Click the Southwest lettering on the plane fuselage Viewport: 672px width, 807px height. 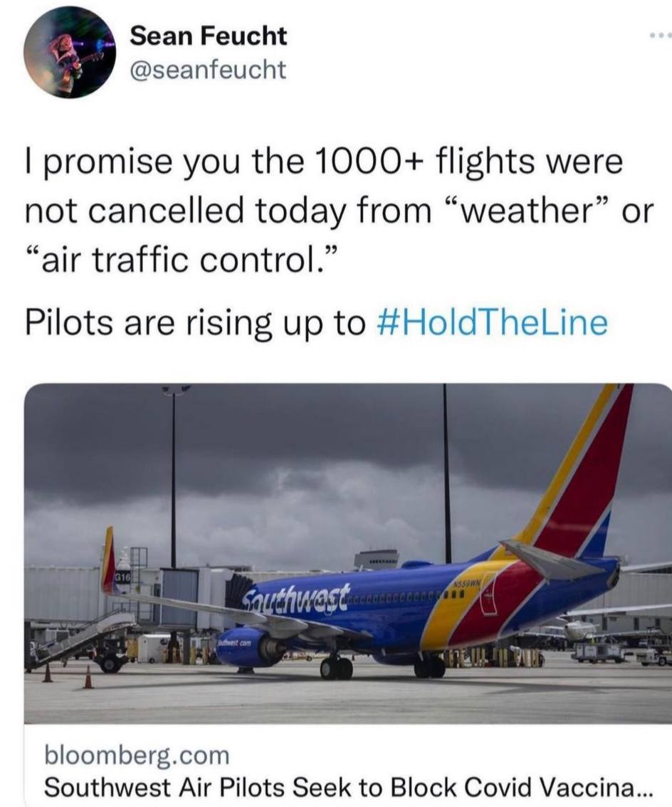coord(297,595)
